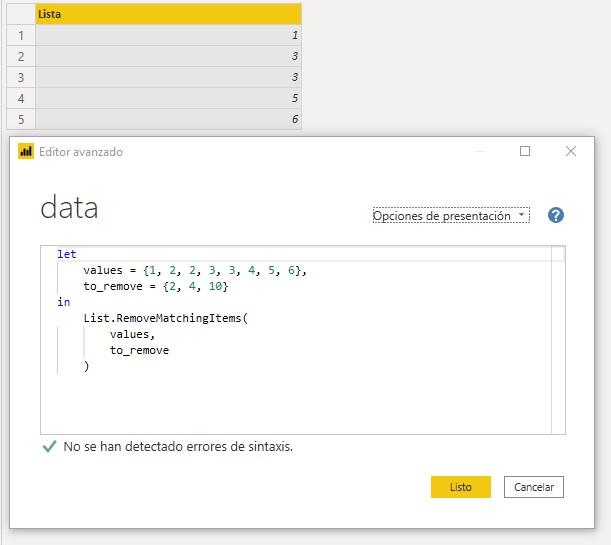Confirm the query with the Listo button

click(x=460, y=487)
